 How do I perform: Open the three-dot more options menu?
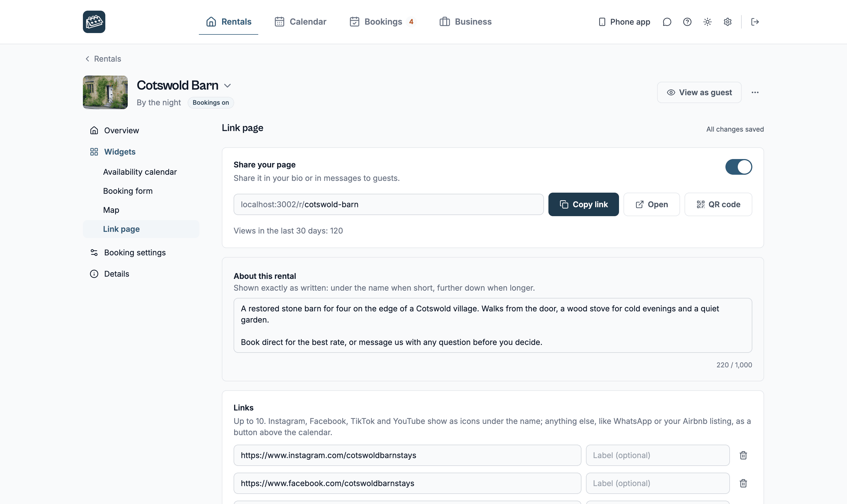click(755, 92)
